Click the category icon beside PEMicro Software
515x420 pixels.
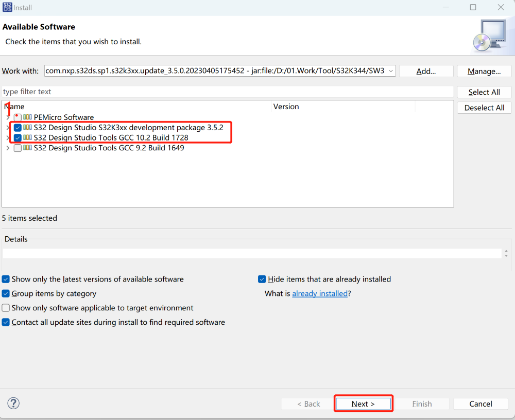28,117
